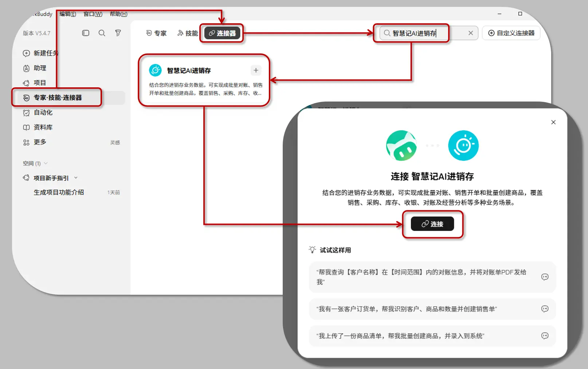The width and height of the screenshot is (588, 369).
Task: Click the 智慧记 icon on connector card
Action: [155, 70]
